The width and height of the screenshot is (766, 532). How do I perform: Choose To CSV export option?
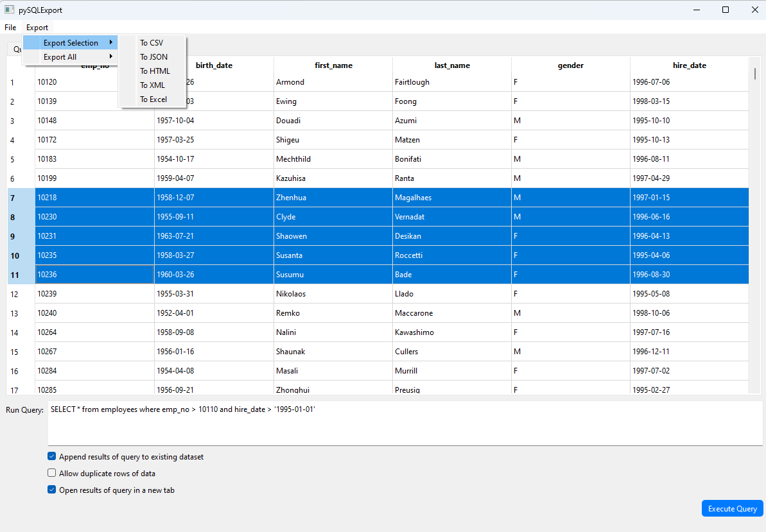coord(152,43)
